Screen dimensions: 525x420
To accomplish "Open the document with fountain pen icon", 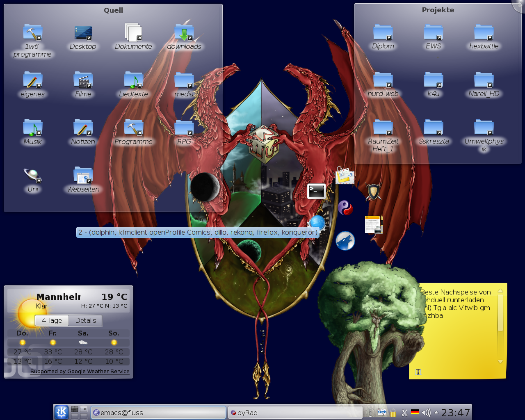I will pos(374,224).
